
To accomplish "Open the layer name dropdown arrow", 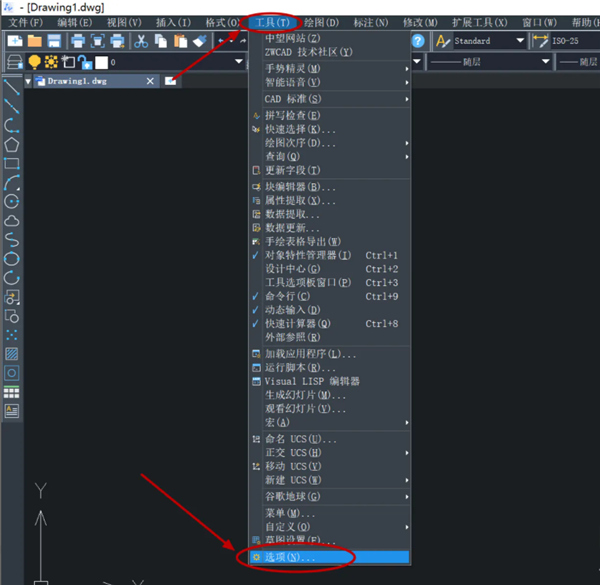I will coord(239,62).
